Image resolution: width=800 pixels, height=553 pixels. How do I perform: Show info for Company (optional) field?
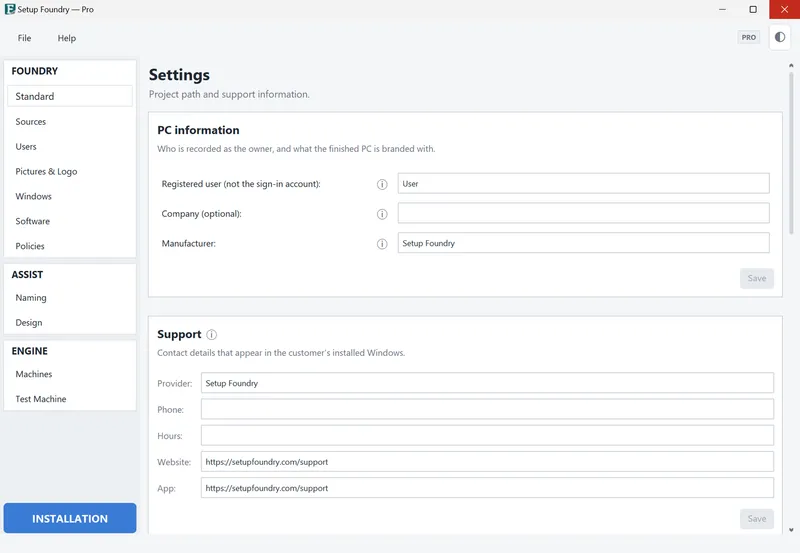point(382,214)
